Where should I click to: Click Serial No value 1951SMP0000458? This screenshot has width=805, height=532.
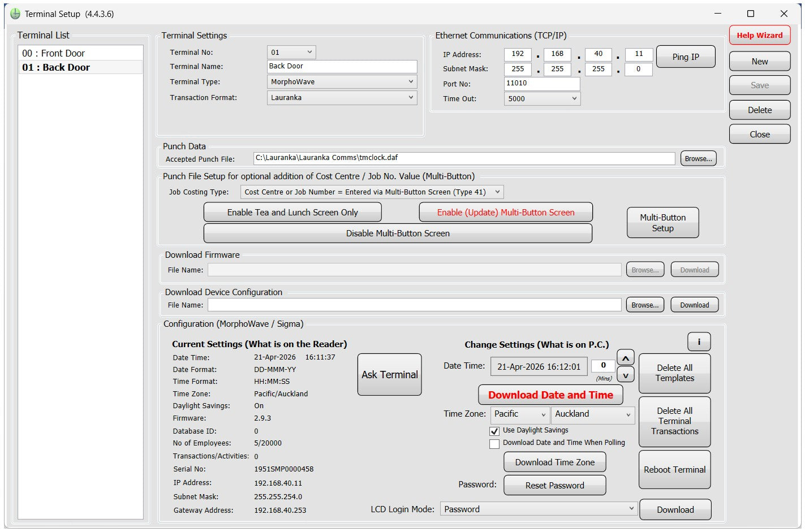point(284,469)
